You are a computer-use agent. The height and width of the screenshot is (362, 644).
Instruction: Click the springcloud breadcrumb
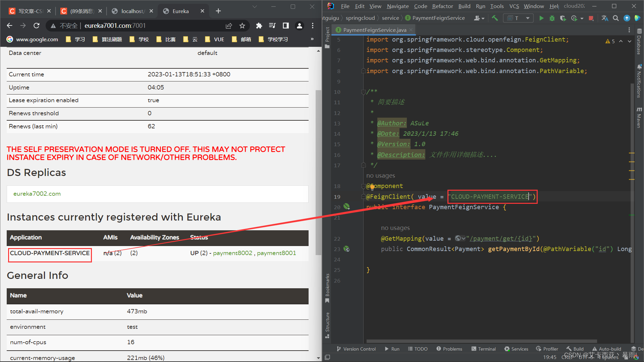360,18
